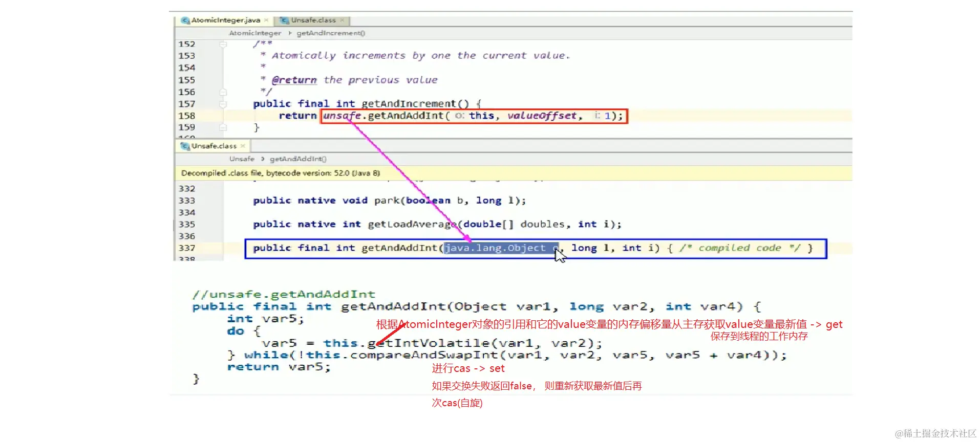Click the Decompiled .class file notification banner

(x=514, y=173)
